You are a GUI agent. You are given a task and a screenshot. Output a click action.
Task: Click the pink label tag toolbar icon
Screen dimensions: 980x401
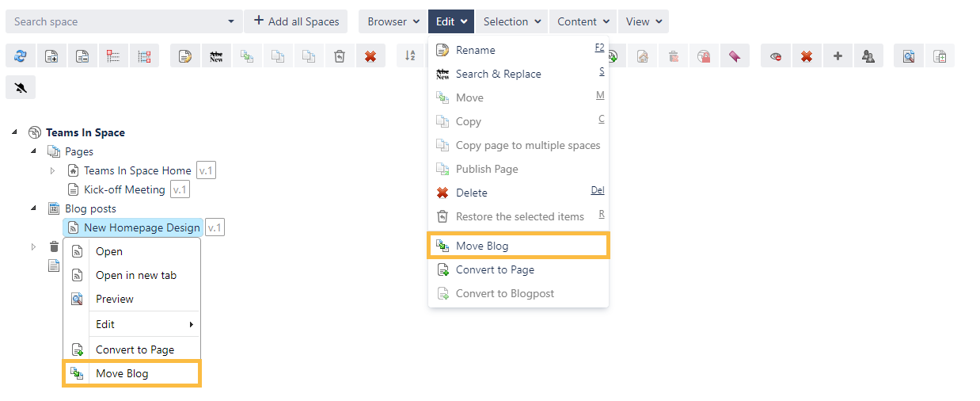point(735,55)
